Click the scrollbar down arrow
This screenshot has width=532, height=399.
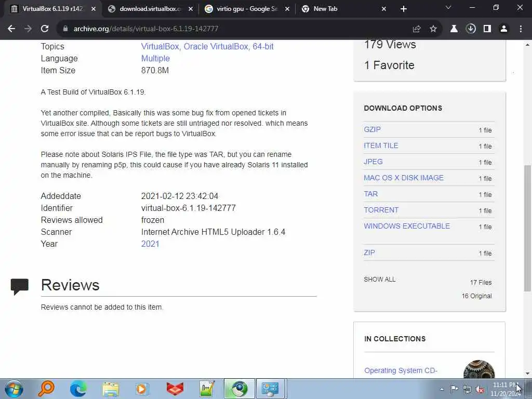[527, 374]
